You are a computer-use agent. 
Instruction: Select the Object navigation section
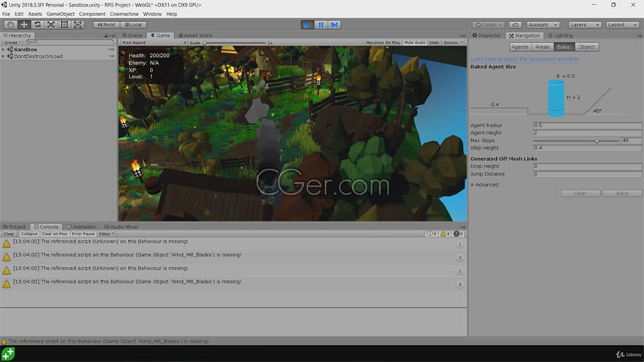click(586, 47)
